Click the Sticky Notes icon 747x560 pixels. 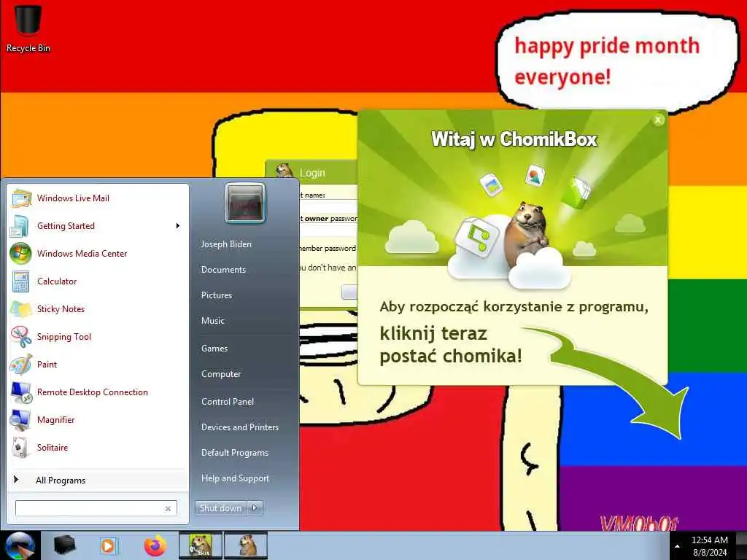pyautogui.click(x=21, y=309)
